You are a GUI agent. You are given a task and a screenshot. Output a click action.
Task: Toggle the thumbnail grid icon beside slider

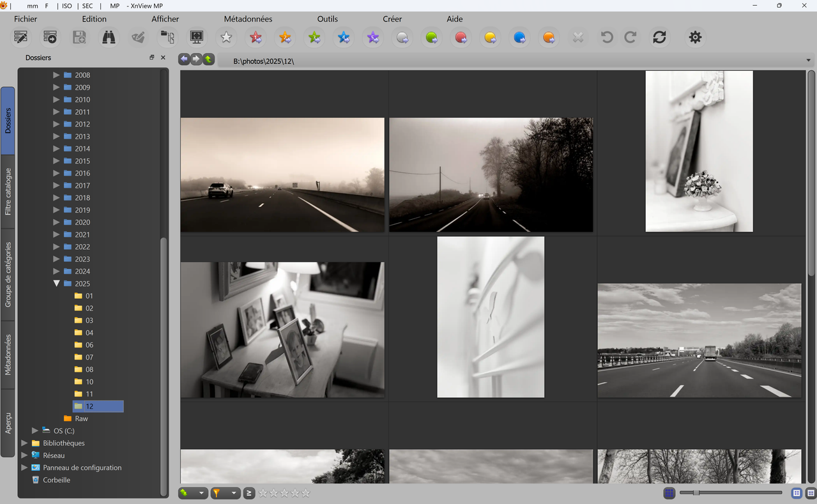669,493
